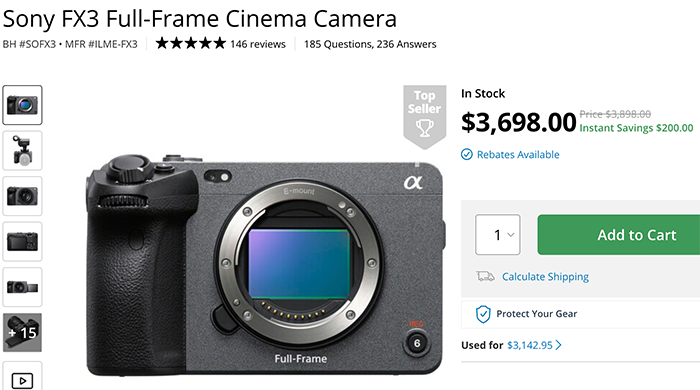
Task: Select the camera with handle thumbnail
Action: coord(22,151)
